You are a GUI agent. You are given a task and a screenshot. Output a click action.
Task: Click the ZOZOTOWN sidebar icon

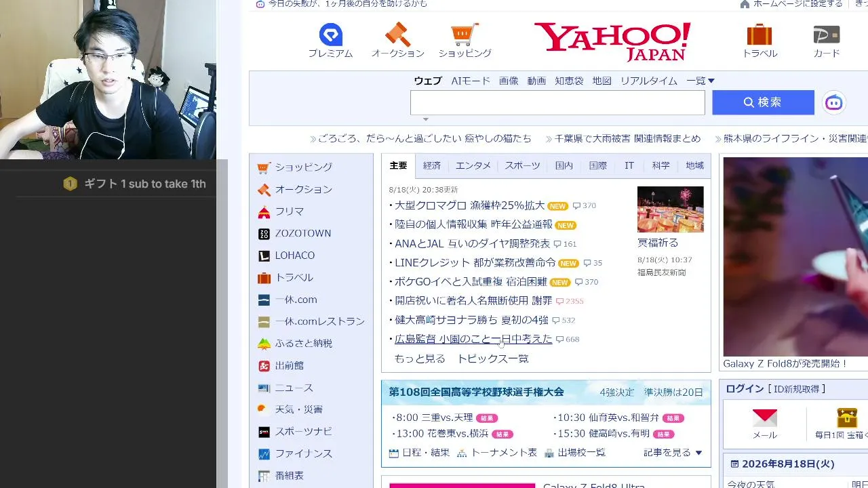(x=264, y=234)
